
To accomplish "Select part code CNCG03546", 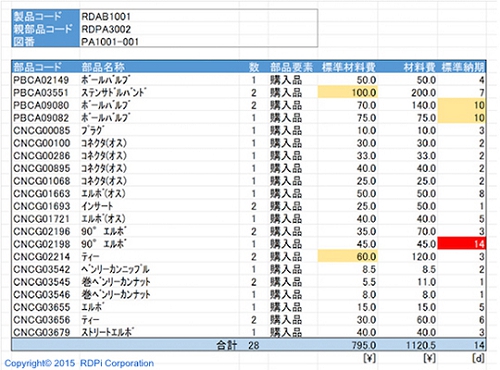I will coord(42,295).
